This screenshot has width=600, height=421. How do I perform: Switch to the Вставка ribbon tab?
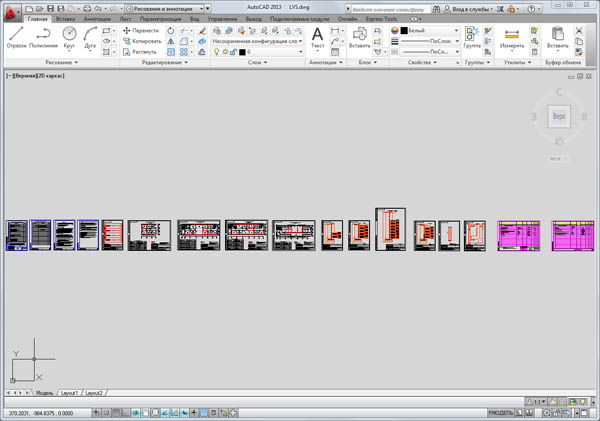pyautogui.click(x=66, y=19)
